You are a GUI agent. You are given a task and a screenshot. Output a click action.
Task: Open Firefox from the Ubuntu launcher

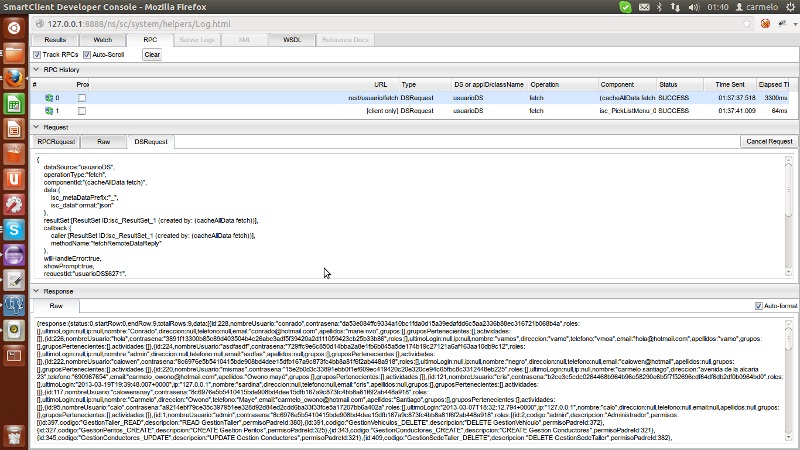tap(15, 78)
